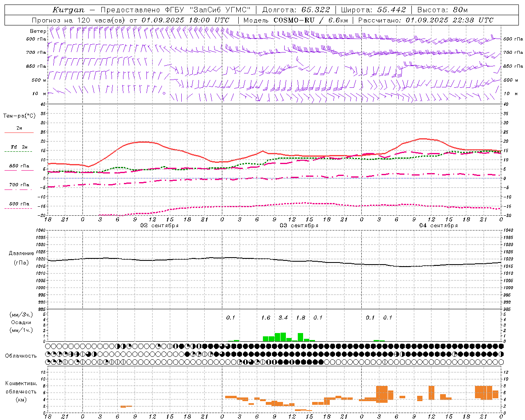Click the Ветер panel label
This screenshot has height=420, width=525.
tap(38, 31)
